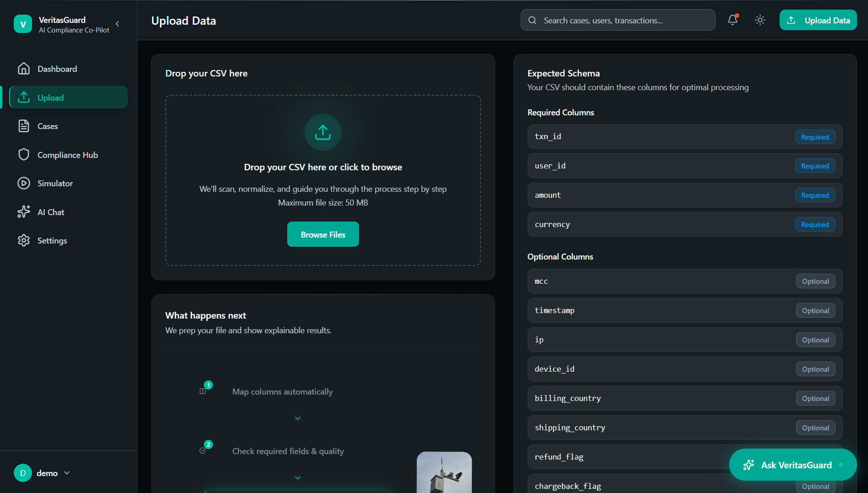This screenshot has width=868, height=493.
Task: Click the shipping_country column name
Action: coord(570,428)
